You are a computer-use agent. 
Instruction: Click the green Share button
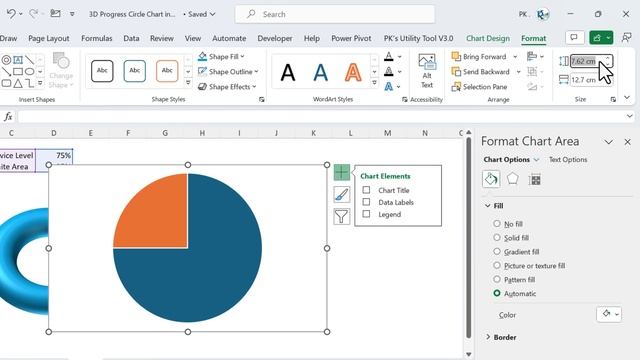tap(601, 38)
